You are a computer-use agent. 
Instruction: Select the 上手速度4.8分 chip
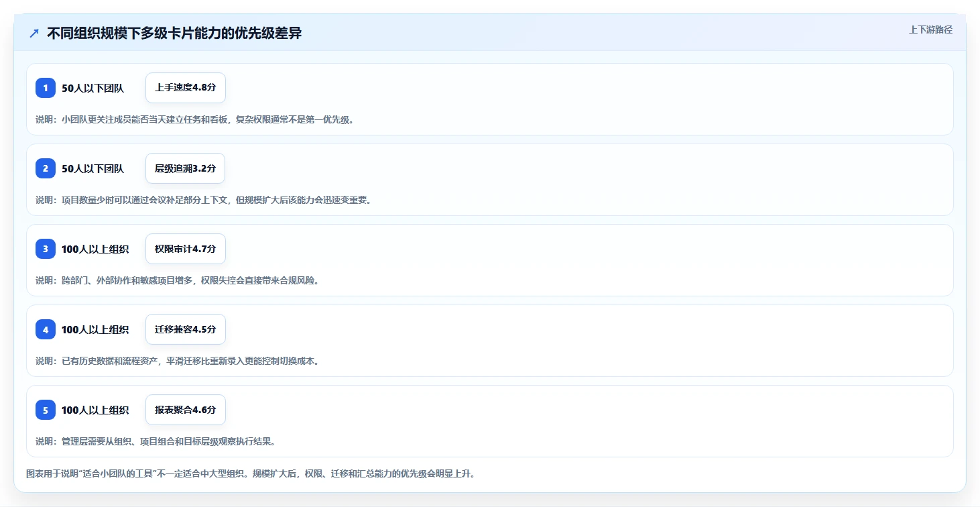pyautogui.click(x=186, y=88)
